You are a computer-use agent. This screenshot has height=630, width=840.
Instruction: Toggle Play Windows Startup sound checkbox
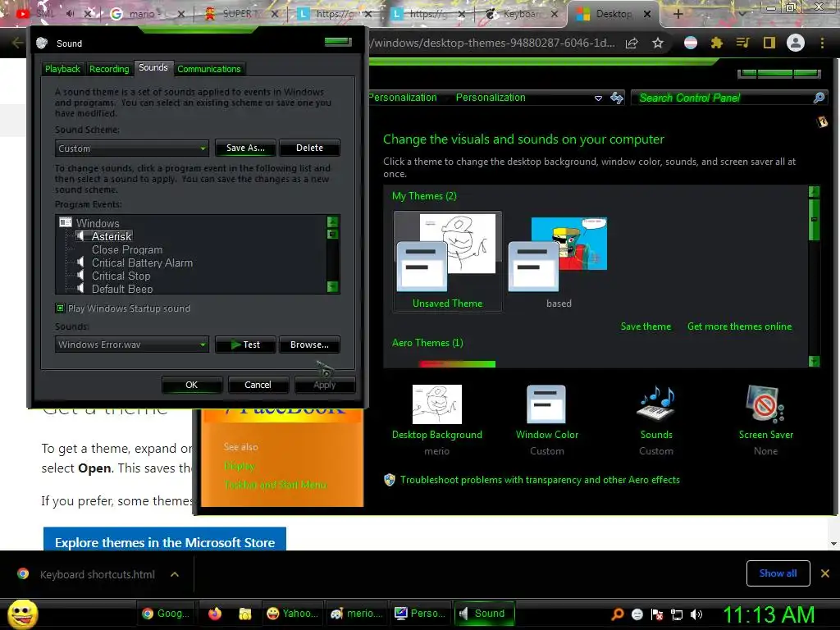61,308
